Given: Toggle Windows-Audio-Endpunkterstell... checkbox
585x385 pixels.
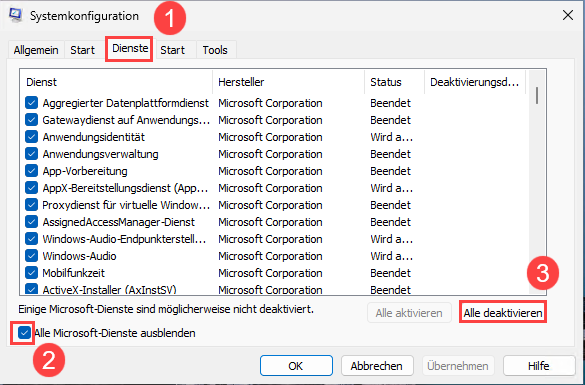Looking at the screenshot, I should (x=31, y=239).
